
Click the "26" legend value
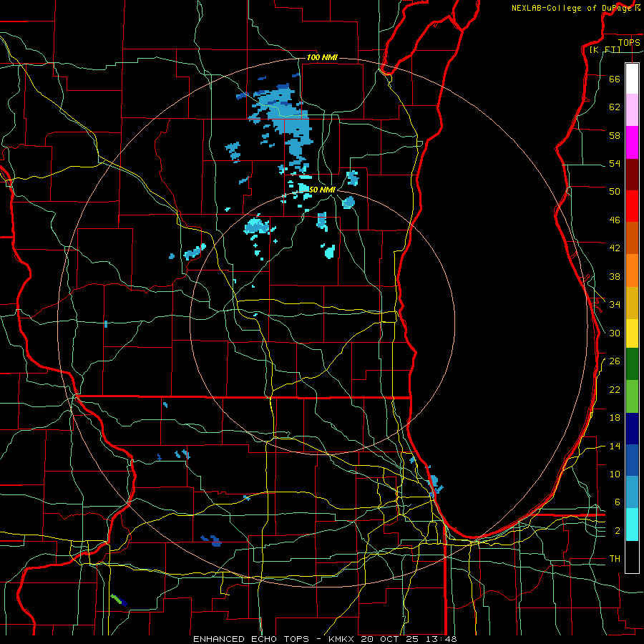click(x=615, y=361)
